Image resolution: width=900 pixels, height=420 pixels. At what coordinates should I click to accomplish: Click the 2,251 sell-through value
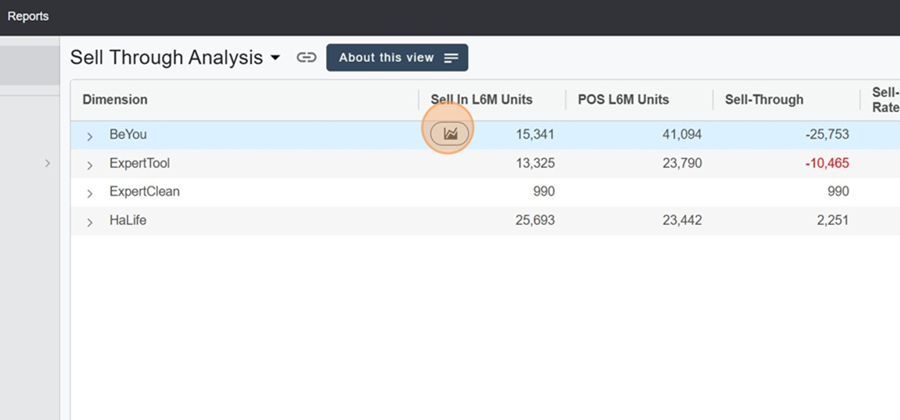(833, 220)
